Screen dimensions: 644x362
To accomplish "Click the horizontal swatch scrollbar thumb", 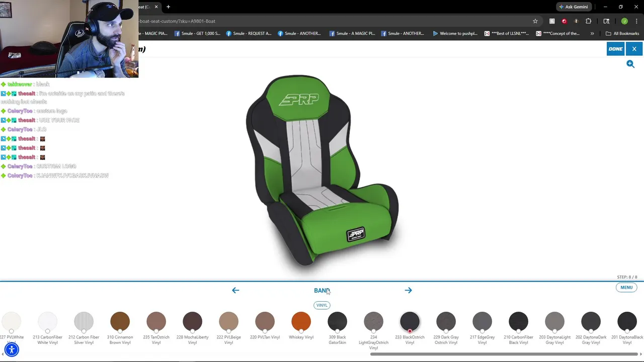I will click(504, 354).
